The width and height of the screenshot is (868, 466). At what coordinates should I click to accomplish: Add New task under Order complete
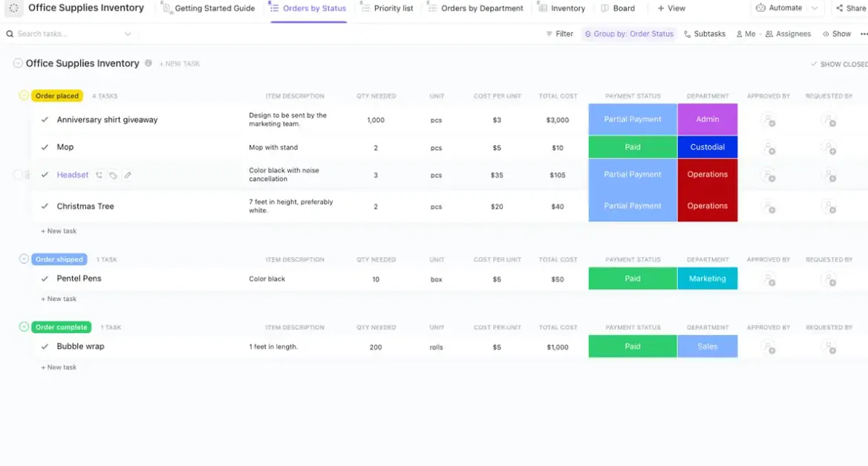(x=59, y=367)
